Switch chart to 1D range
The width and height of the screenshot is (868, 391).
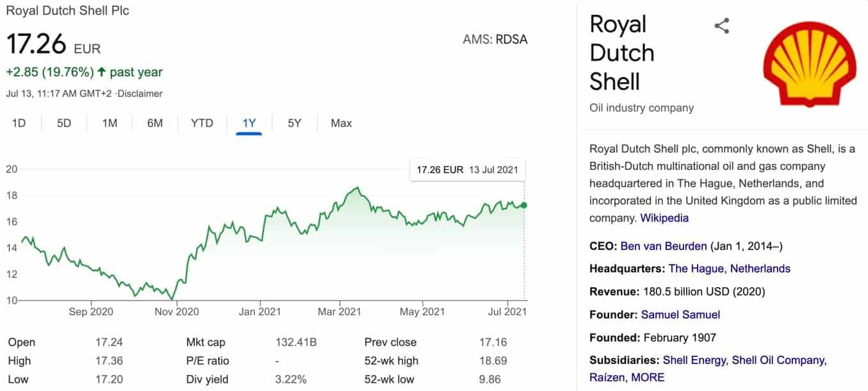click(19, 123)
